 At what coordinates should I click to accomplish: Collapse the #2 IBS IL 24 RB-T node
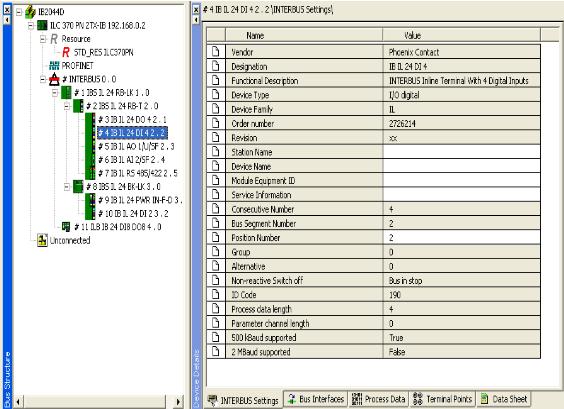[67, 106]
